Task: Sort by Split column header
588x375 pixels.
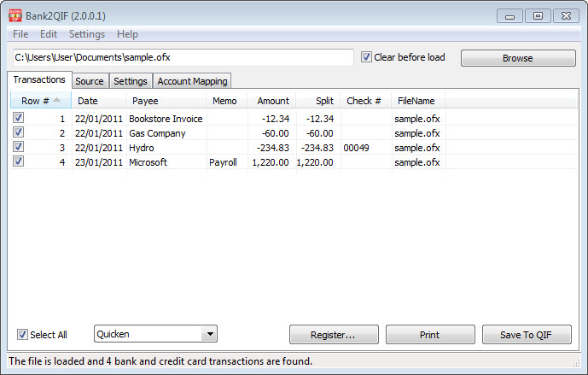Action: point(317,101)
